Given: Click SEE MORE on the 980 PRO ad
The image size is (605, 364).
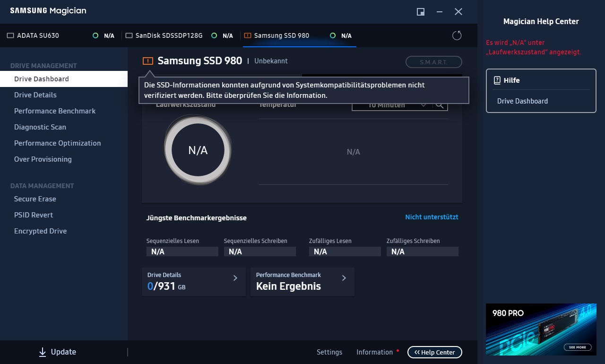Looking at the screenshot, I should click(578, 347).
